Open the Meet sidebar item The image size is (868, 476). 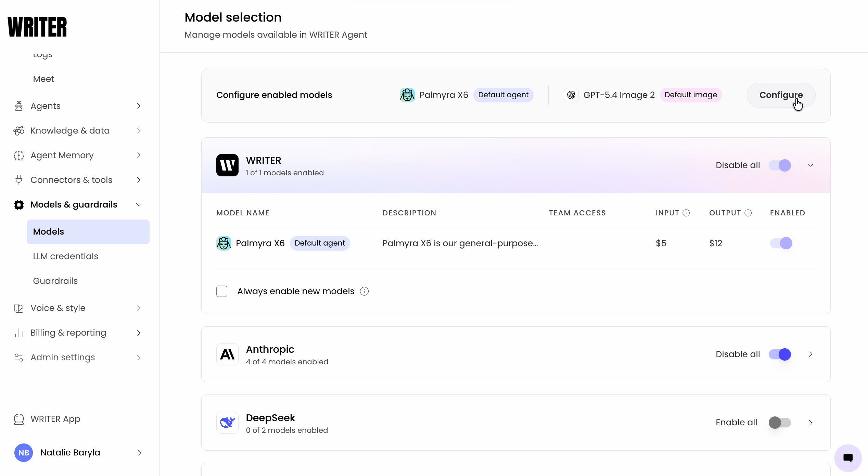[43, 79]
